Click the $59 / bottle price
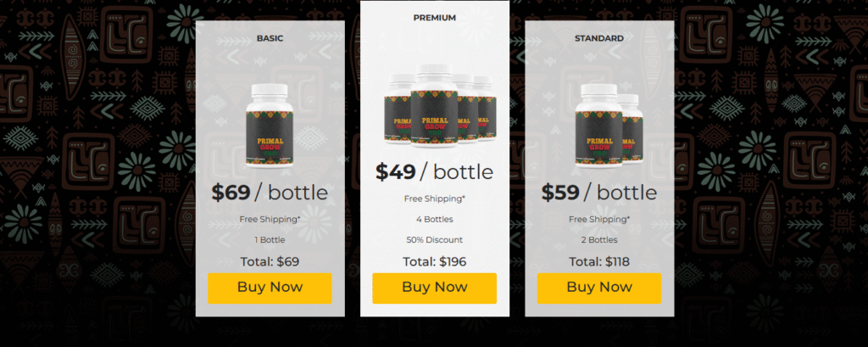The width and height of the screenshot is (868, 347). point(599,193)
